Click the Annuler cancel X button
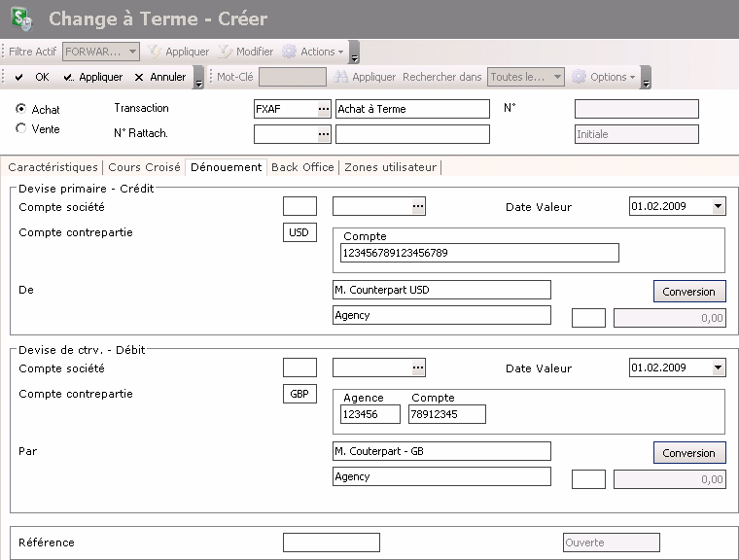The width and height of the screenshot is (739, 560). point(159,77)
